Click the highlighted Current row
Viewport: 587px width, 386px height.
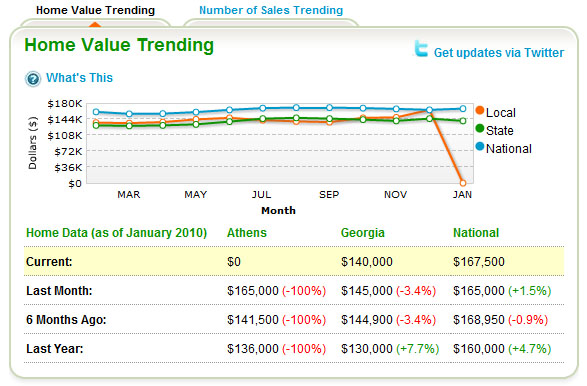294,261
